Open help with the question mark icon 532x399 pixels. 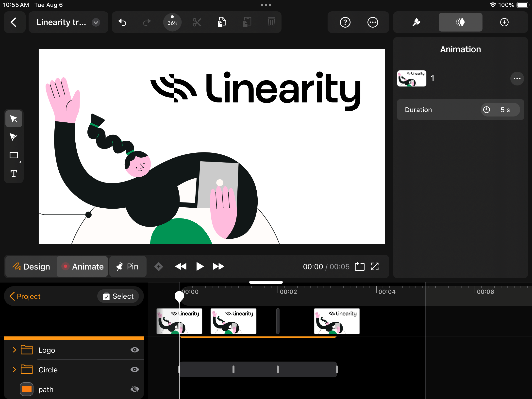(345, 22)
